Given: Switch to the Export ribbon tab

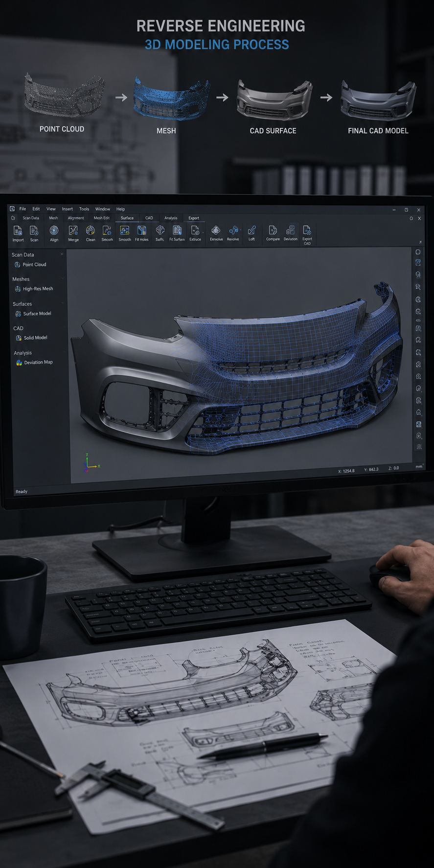Looking at the screenshot, I should [x=194, y=218].
